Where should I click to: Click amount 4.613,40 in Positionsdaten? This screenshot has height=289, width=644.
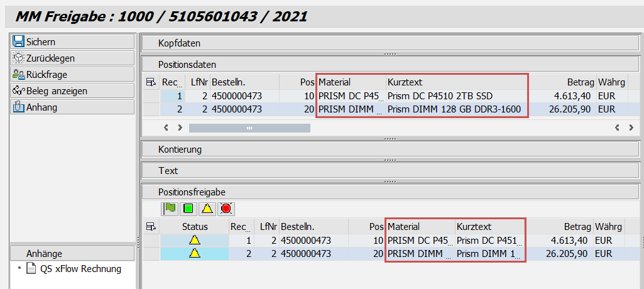[562, 96]
